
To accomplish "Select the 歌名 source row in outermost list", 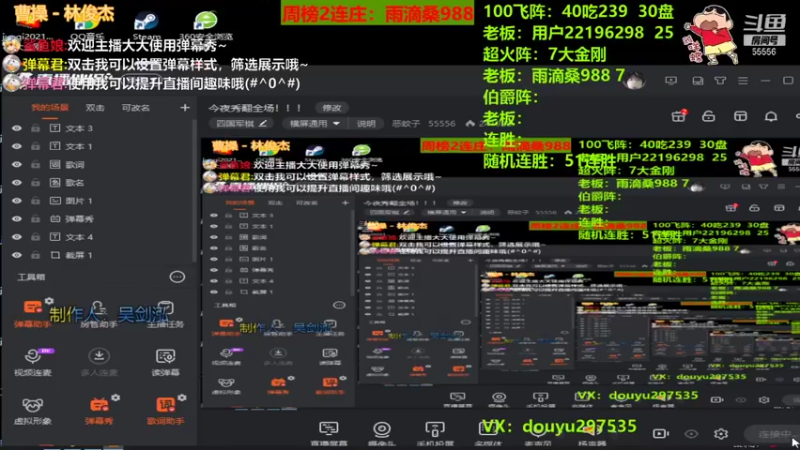I will pos(99,183).
